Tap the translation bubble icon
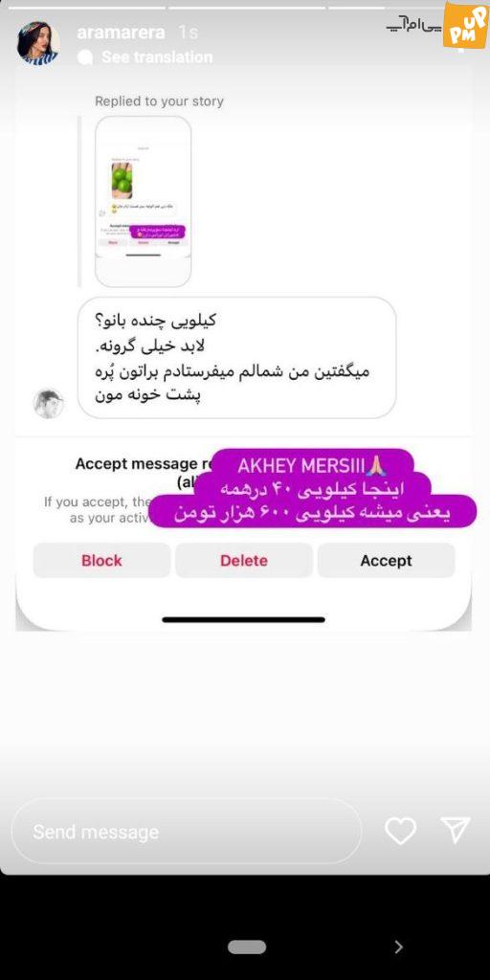Image resolution: width=490 pixels, height=980 pixels. tap(85, 57)
